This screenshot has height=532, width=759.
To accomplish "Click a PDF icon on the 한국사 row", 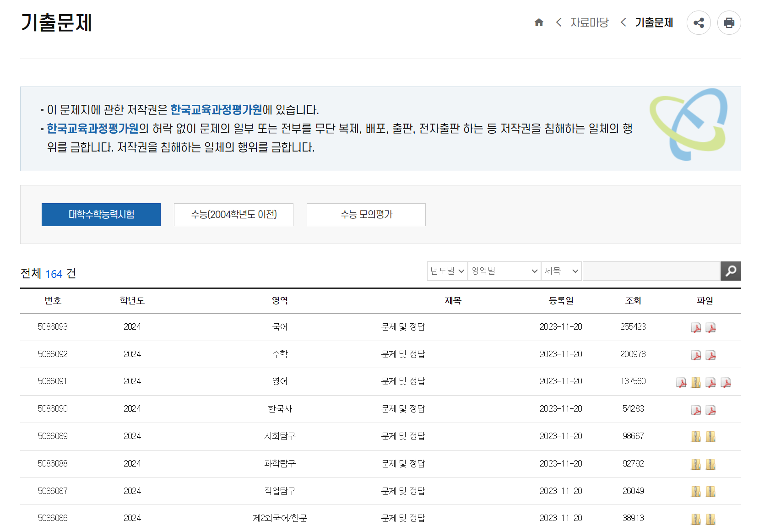I will point(696,409).
